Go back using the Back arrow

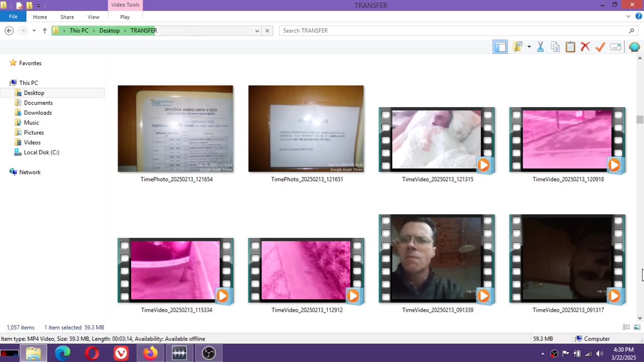coord(9,31)
